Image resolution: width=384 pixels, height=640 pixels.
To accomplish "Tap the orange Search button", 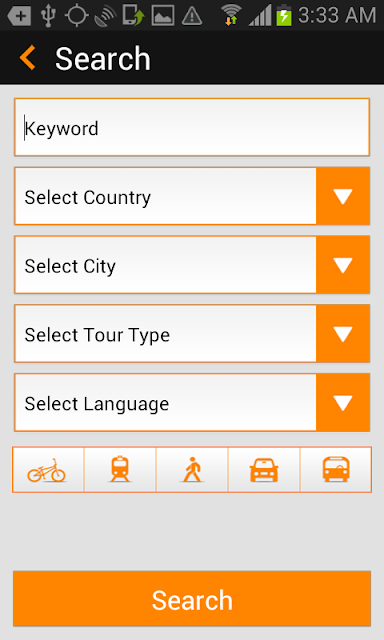I will pyautogui.click(x=192, y=599).
